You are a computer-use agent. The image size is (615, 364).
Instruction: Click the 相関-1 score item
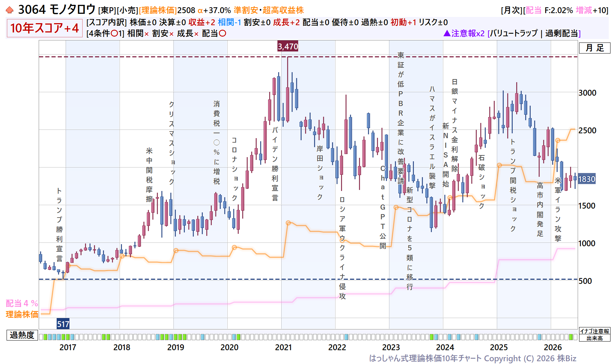point(229,22)
